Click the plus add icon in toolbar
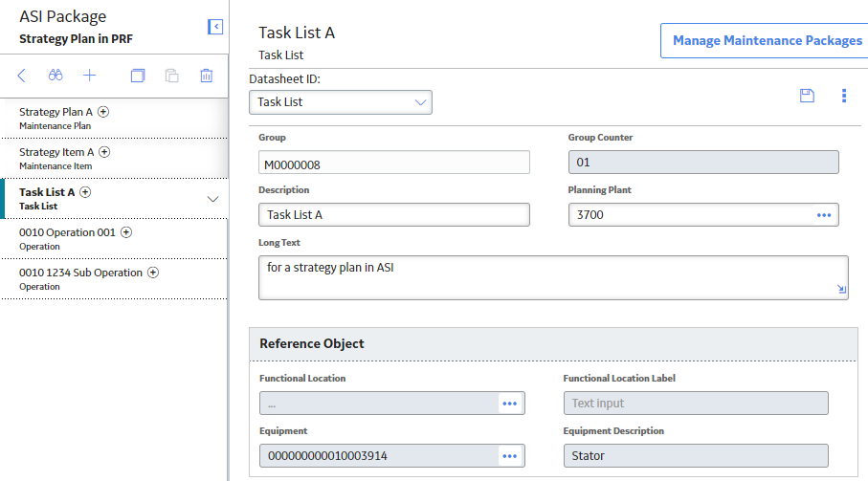The image size is (868, 481). (x=90, y=76)
